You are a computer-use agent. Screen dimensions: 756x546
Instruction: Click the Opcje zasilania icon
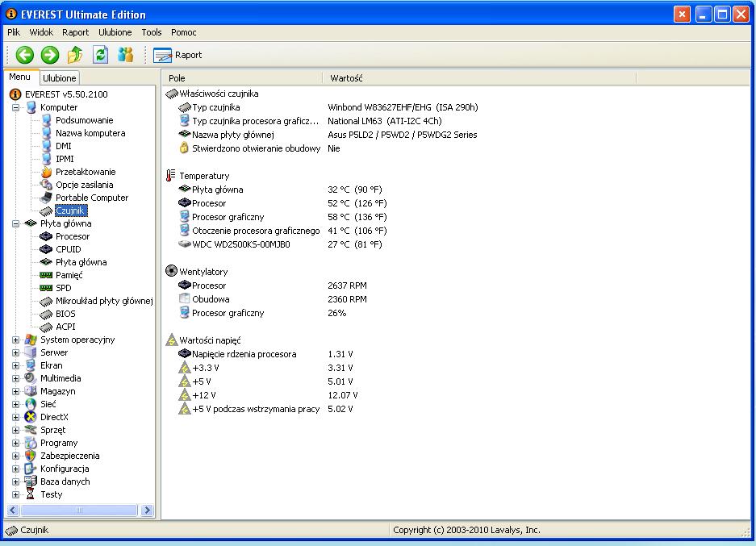tap(46, 185)
